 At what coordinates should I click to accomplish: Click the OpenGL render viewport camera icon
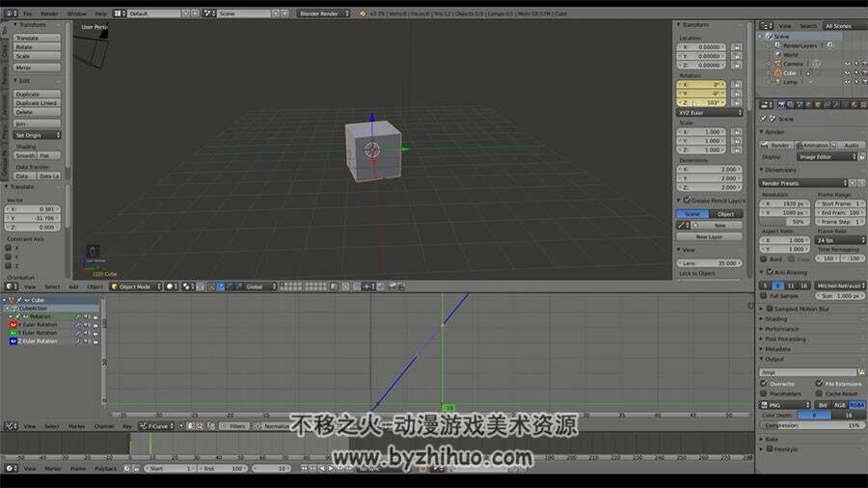tap(392, 286)
